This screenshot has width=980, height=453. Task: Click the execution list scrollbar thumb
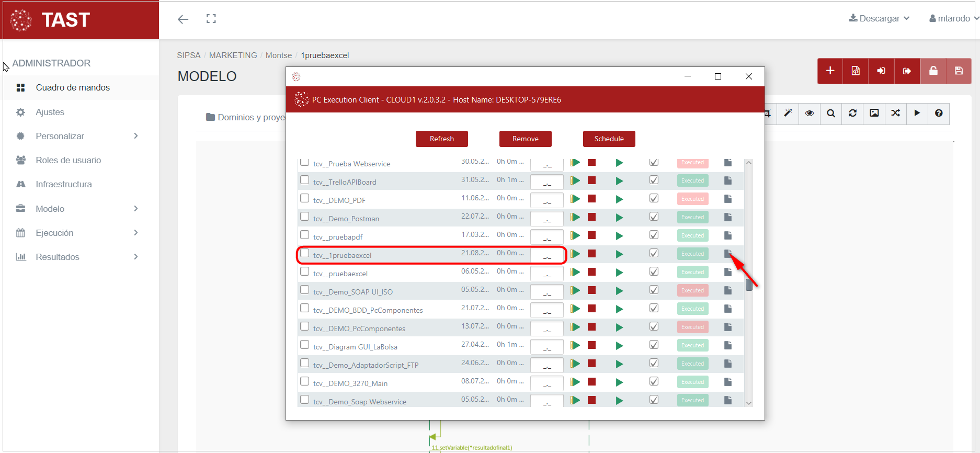tap(749, 285)
